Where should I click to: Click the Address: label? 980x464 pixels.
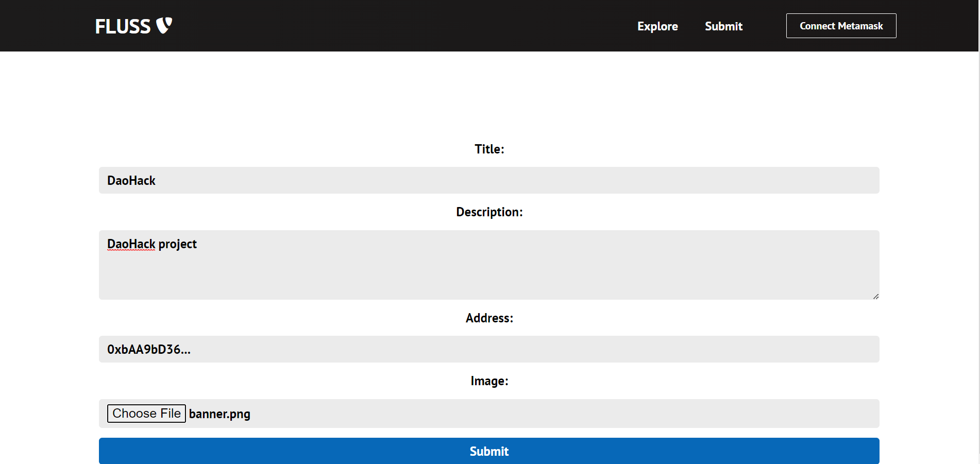pos(489,318)
